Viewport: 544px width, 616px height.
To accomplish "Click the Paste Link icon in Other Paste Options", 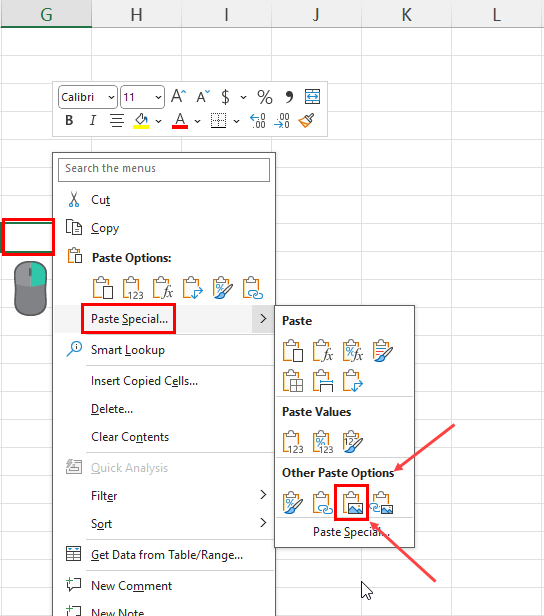I will coord(322,503).
